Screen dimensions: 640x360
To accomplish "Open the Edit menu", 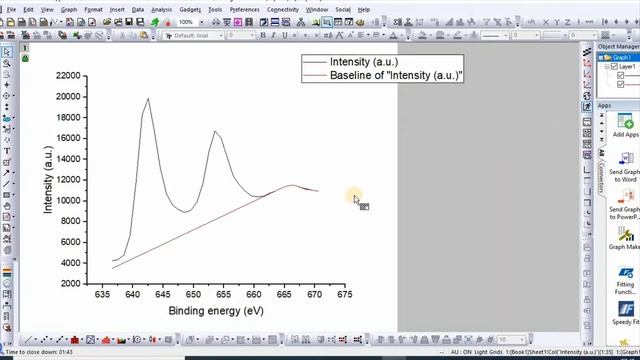I will point(28,9).
